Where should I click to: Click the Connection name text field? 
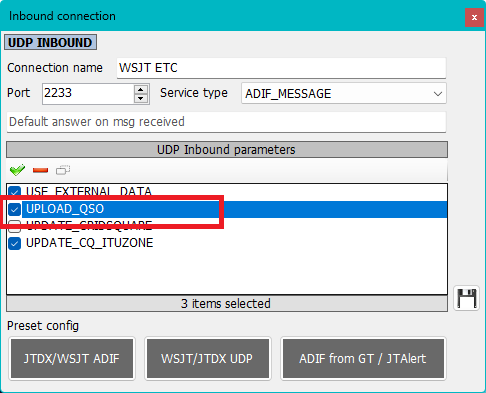[x=281, y=68]
